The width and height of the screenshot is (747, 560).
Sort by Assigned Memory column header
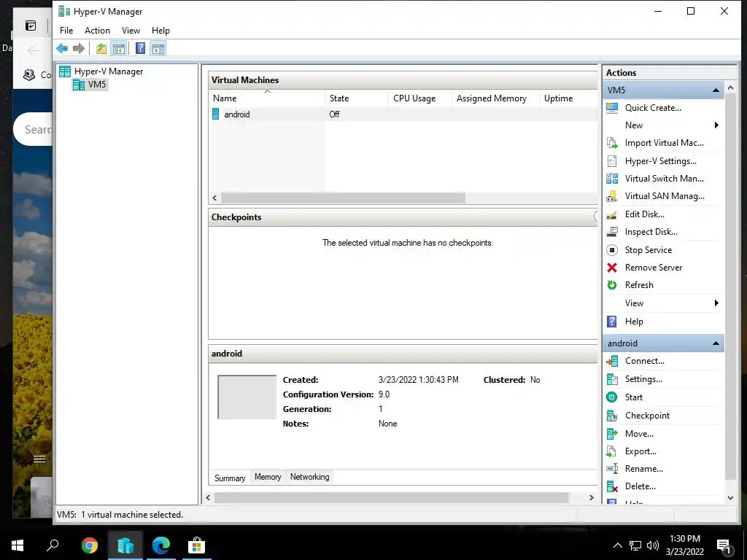(x=495, y=98)
